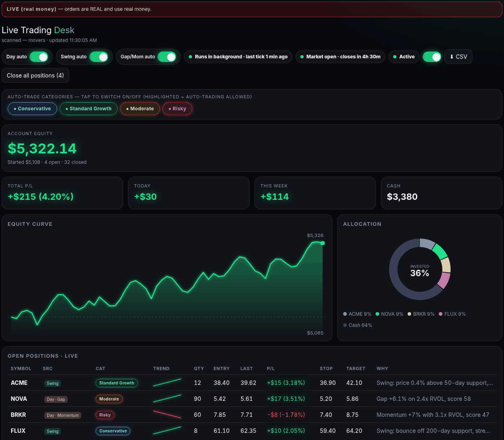Viewport: 504px width, 440px height.
Task: Click the 'Gap +6.1% on 2.4x RVOL' reason
Action: [x=424, y=399]
